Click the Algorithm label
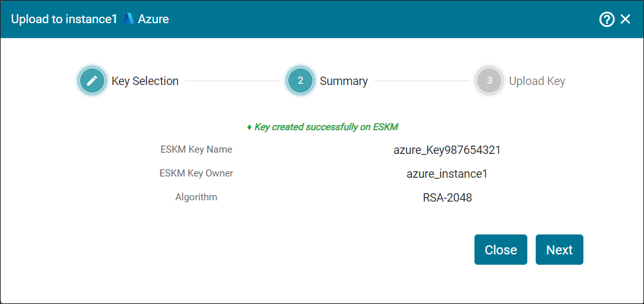The image size is (644, 304). [x=197, y=197]
